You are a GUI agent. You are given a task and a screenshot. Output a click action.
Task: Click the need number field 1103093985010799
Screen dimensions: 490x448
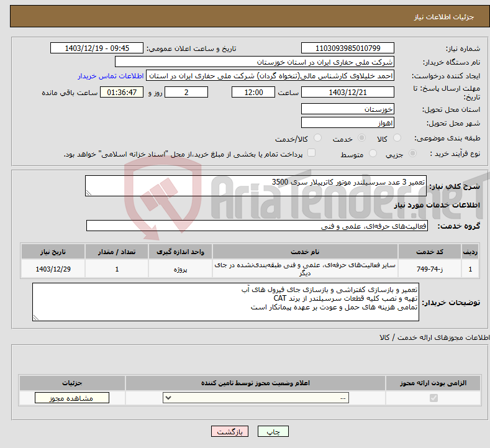point(348,48)
